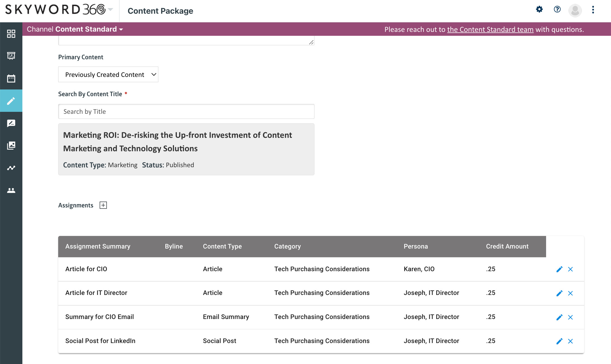This screenshot has width=611, height=364.
Task: Select the 'Article for CIO' row text
Action: [86, 269]
